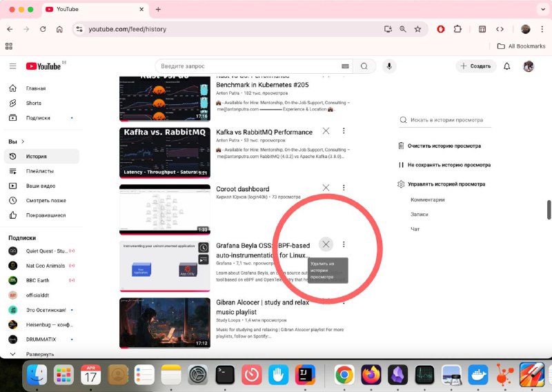Open more options for Coroot dashboard video
The height and width of the screenshot is (392, 552).
[344, 188]
